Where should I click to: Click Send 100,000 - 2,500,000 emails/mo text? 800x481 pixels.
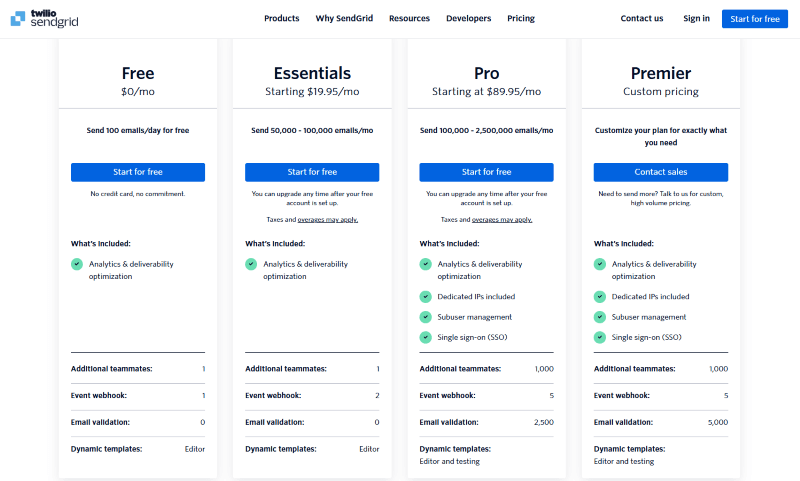(x=486, y=131)
